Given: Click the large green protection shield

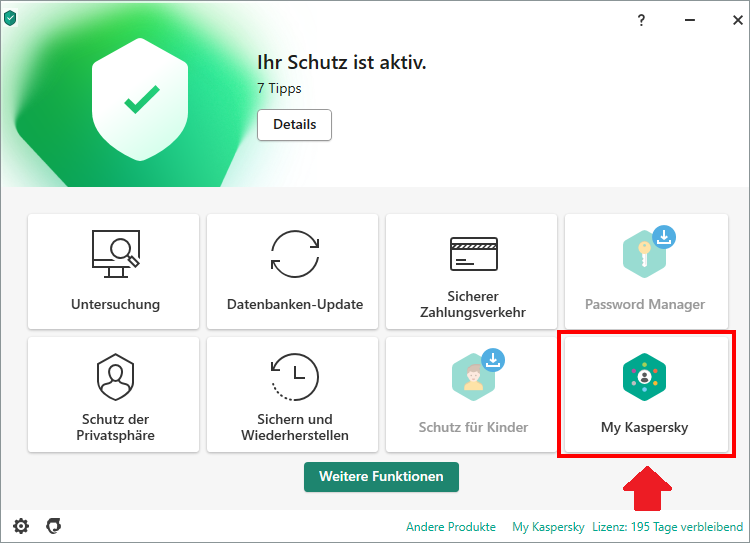Looking at the screenshot, I should click(141, 98).
